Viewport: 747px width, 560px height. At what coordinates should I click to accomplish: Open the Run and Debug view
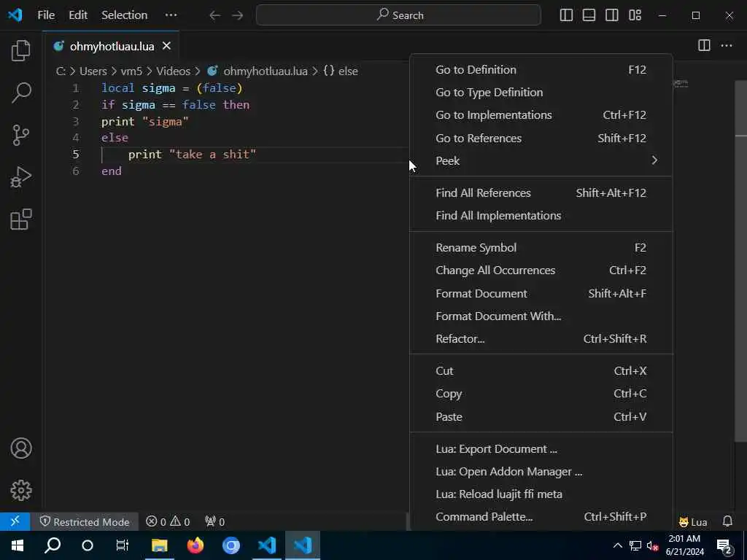pos(21,177)
